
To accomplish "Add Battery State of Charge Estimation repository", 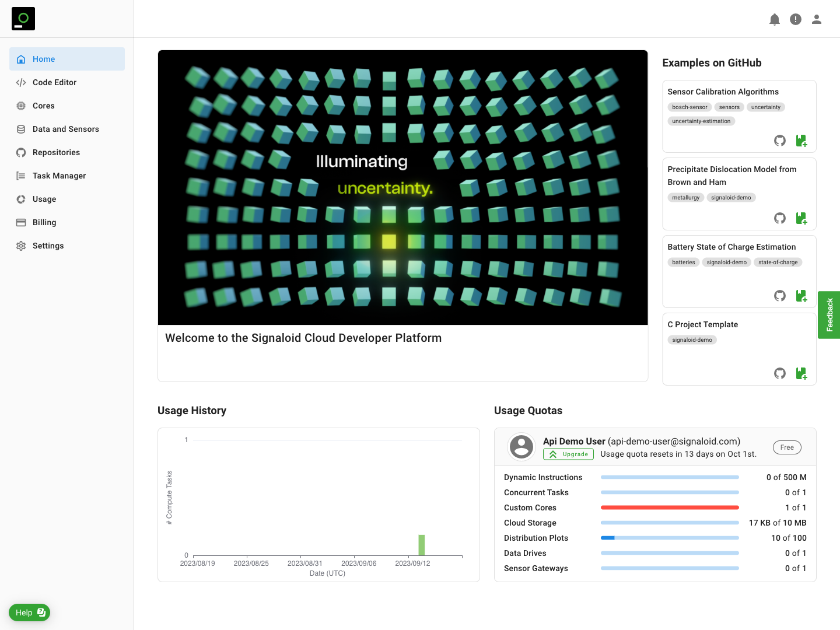I will coord(801,296).
